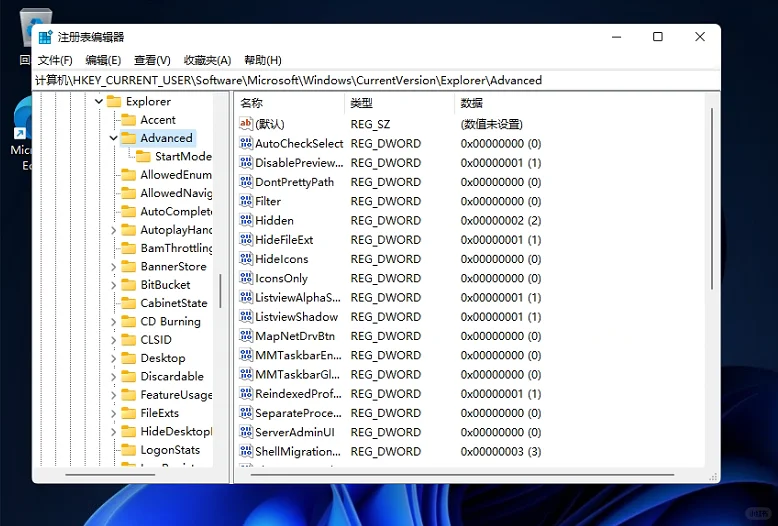Viewport: 778px width, 526px height.
Task: Click ShellMigration data 0x00000003 (3)
Action: click(x=501, y=452)
